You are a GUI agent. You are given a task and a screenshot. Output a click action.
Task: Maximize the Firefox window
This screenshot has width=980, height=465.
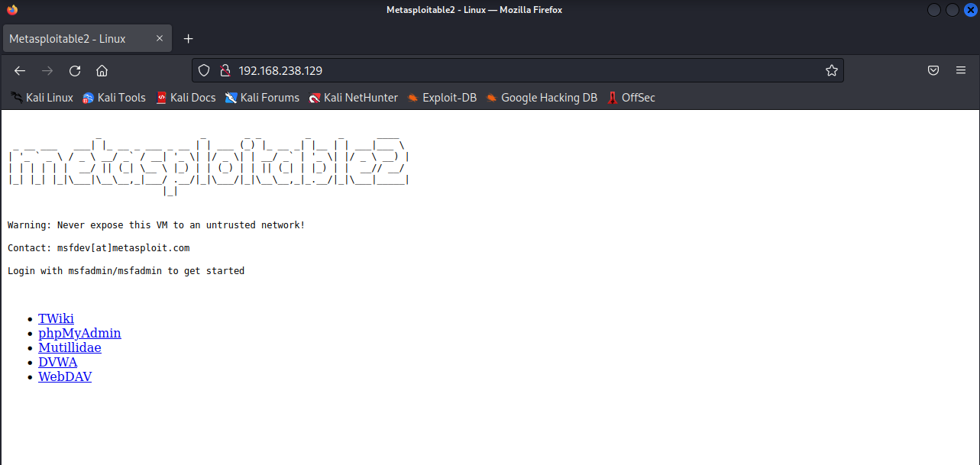pyautogui.click(x=953, y=10)
